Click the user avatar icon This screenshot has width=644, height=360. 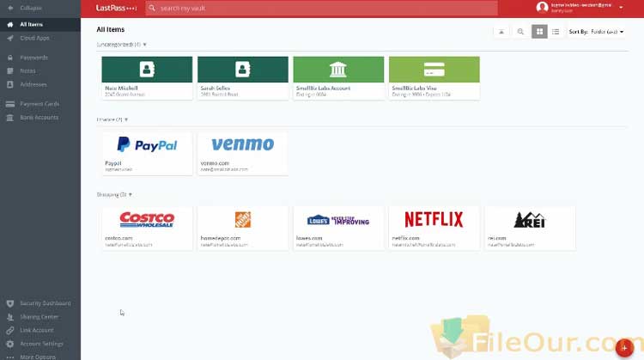[x=542, y=8]
